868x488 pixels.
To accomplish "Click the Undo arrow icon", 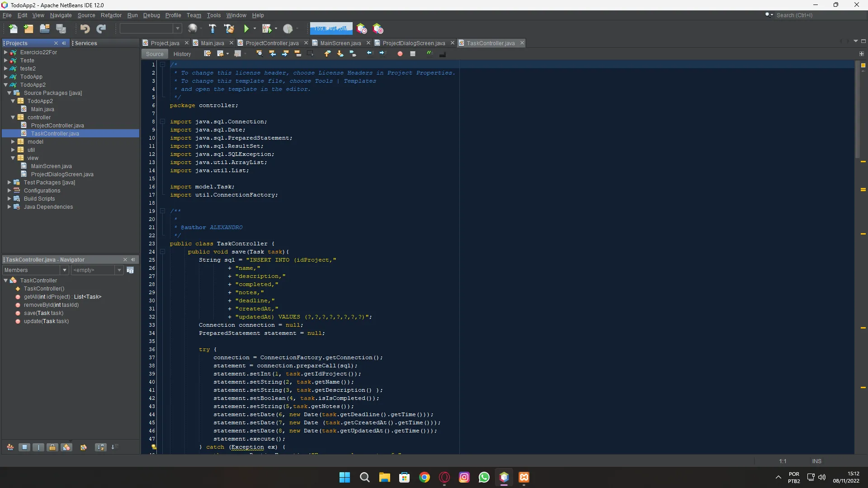I will [85, 28].
